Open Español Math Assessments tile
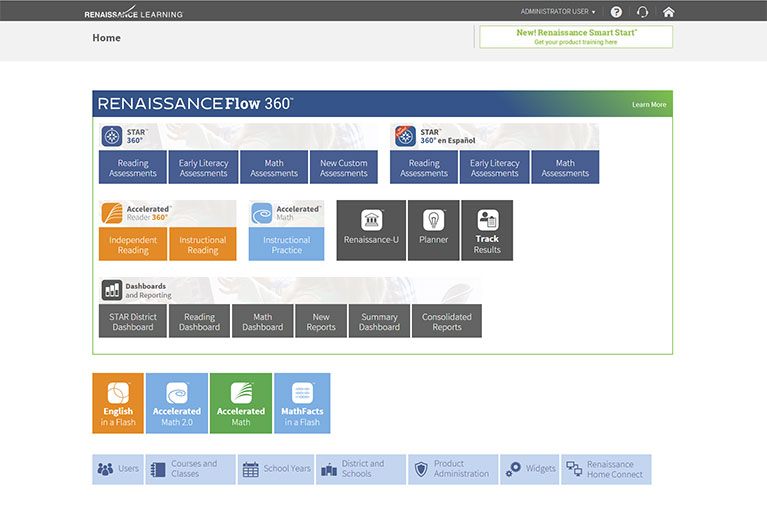Image resolution: width=767 pixels, height=511 pixels. point(565,167)
